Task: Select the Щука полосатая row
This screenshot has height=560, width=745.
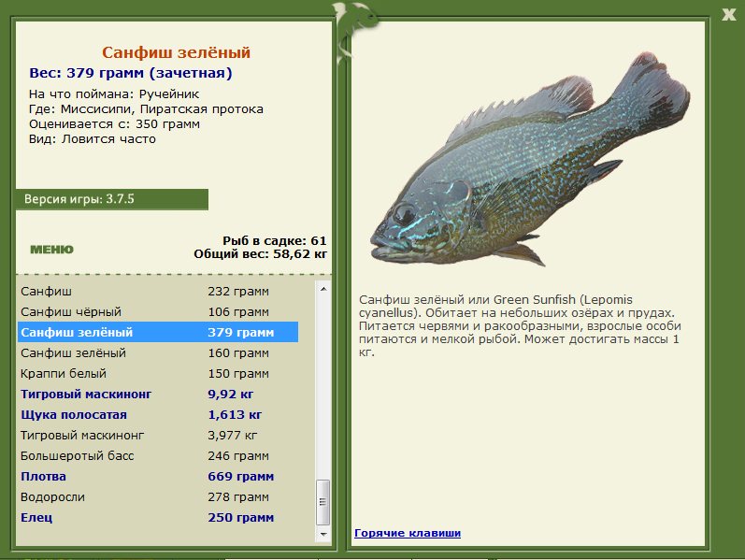Action: click(x=158, y=414)
